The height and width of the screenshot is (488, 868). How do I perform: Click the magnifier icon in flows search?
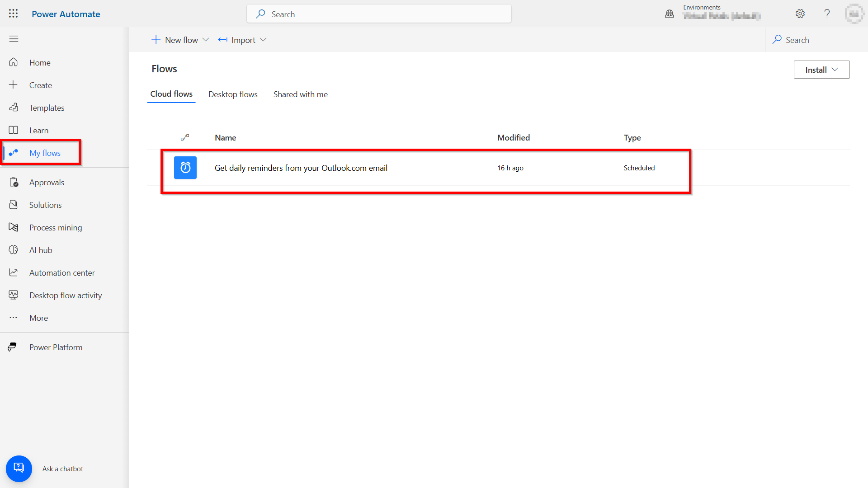(777, 40)
